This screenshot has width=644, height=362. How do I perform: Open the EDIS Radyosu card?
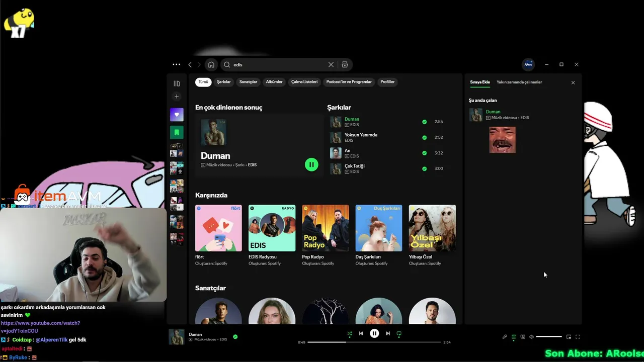(x=272, y=235)
